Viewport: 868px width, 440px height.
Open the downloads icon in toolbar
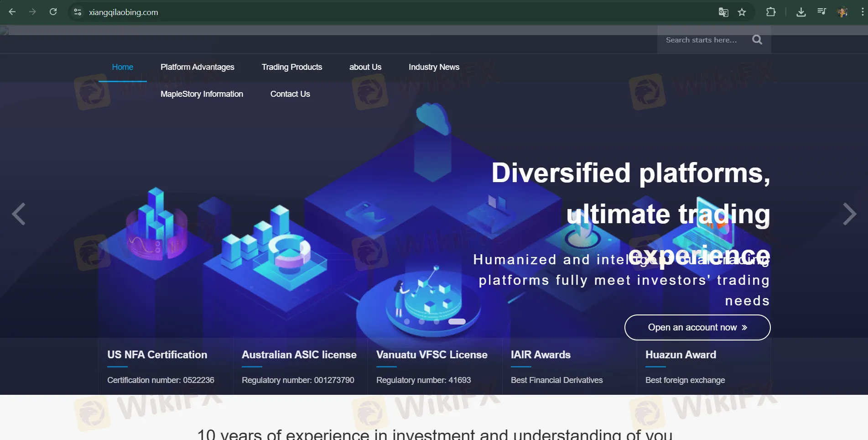(801, 12)
